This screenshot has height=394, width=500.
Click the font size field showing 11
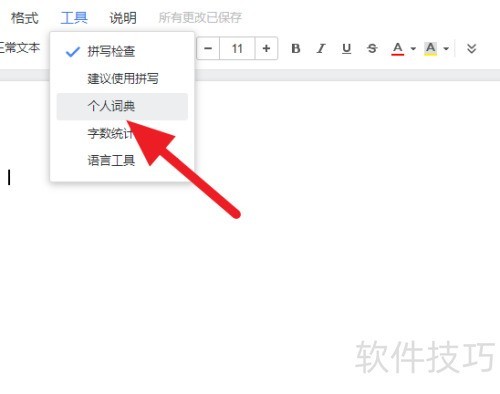point(237,49)
